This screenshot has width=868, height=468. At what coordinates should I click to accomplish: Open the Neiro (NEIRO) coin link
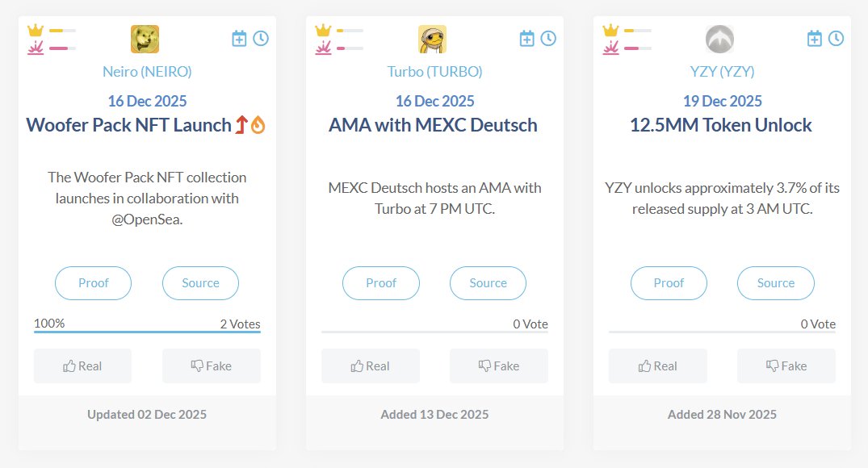click(x=147, y=71)
